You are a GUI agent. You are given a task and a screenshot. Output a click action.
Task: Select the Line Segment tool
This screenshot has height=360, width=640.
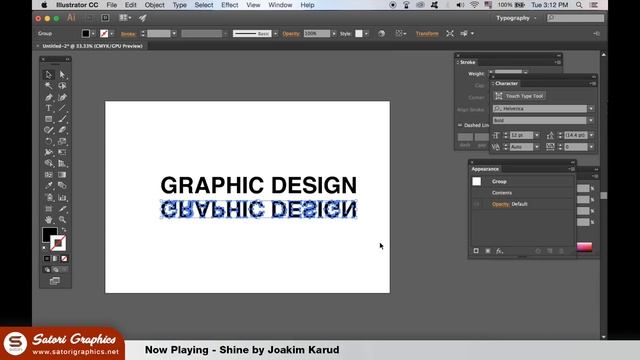point(62,108)
